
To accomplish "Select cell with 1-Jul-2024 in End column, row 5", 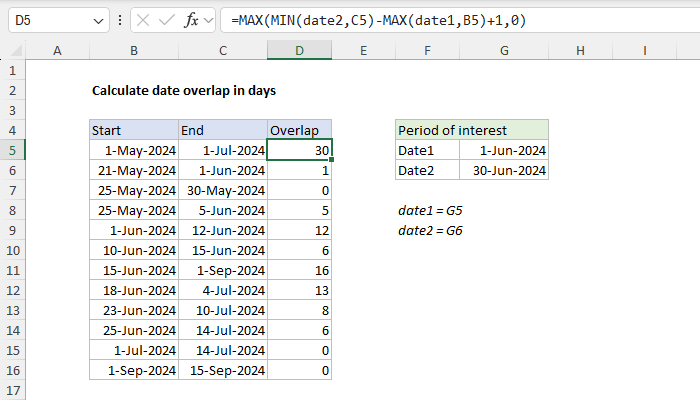I will [223, 150].
